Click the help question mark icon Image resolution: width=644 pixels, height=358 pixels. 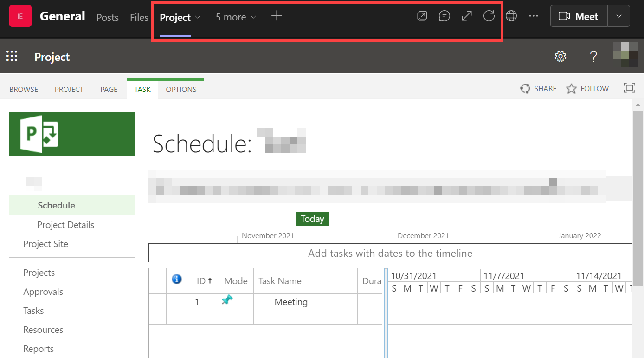click(593, 57)
